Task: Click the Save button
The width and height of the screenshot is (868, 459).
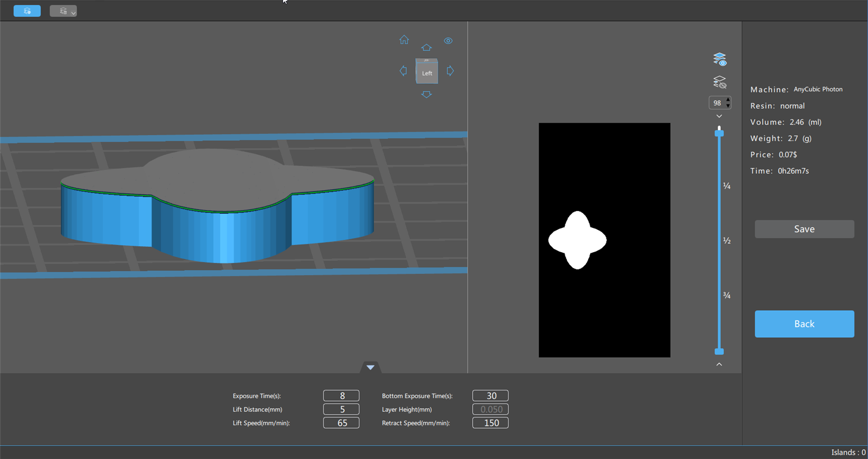Action: tap(804, 229)
